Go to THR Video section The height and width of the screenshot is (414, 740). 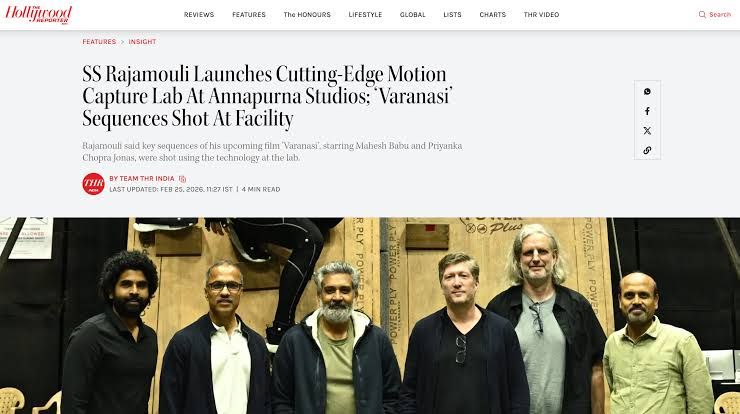pyautogui.click(x=541, y=15)
